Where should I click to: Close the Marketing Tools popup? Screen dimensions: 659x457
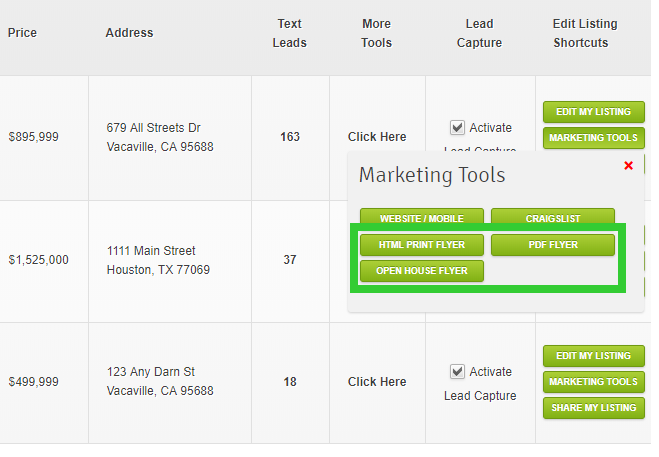point(628,166)
